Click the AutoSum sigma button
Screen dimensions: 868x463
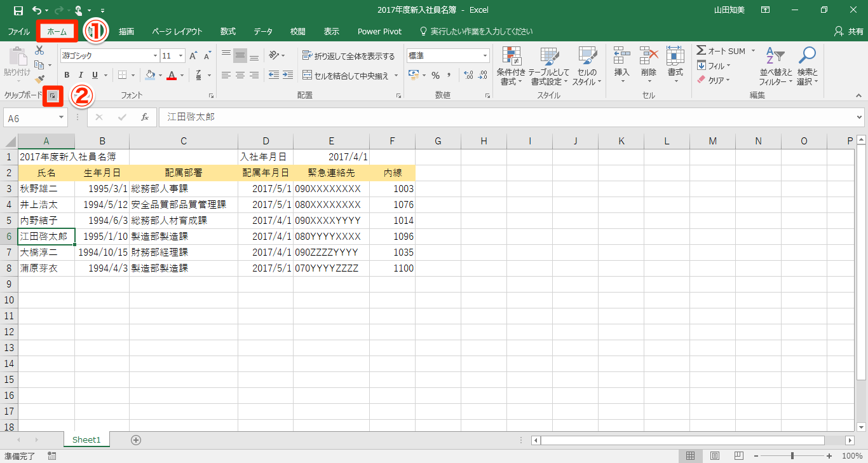pyautogui.click(x=721, y=51)
